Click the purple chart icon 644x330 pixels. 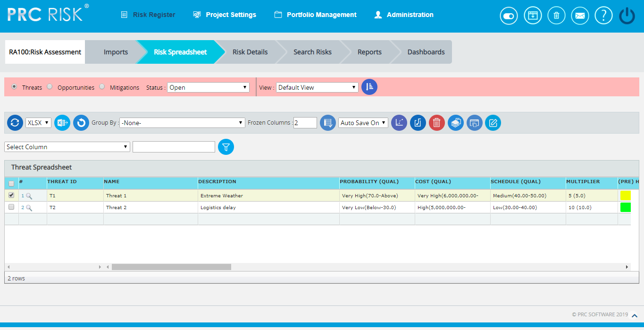399,123
